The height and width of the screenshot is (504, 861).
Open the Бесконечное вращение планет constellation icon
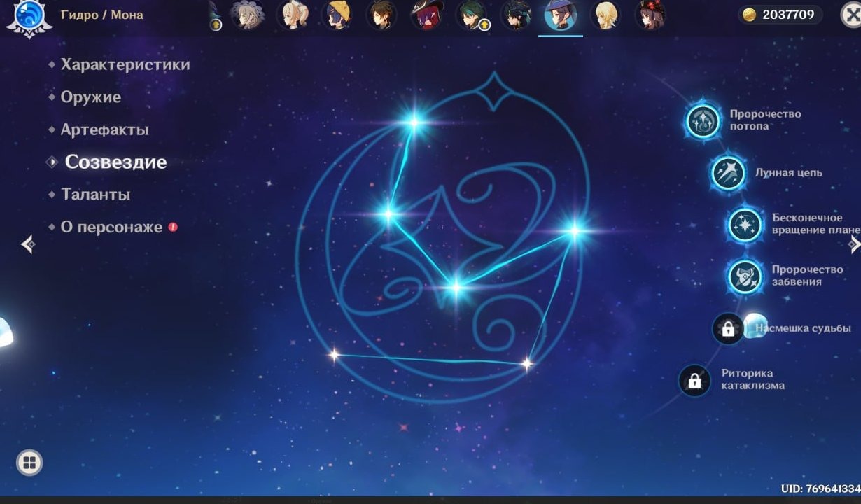coord(745,225)
